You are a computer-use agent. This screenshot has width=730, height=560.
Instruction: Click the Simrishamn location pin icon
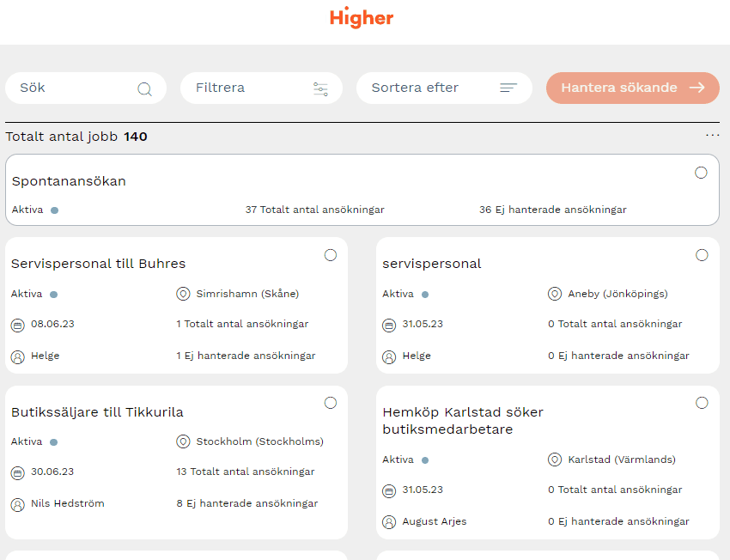coord(183,294)
